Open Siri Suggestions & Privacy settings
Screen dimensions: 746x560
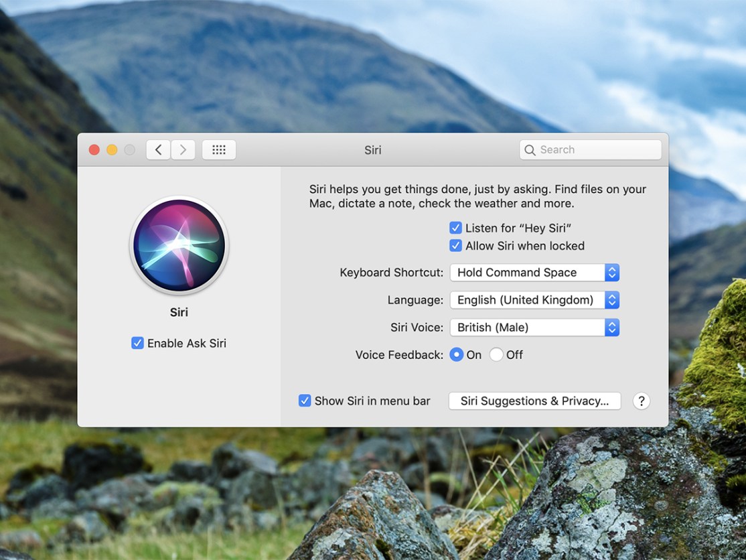[534, 401]
